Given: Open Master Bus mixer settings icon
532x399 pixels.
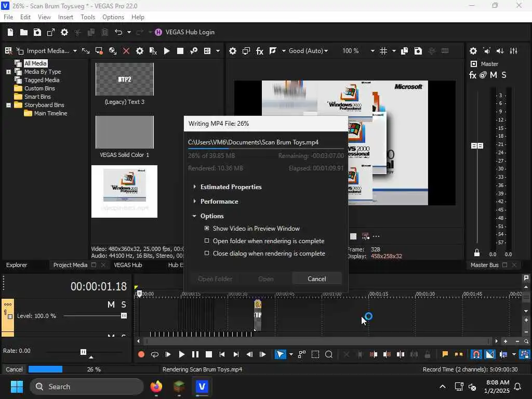Looking at the screenshot, I should tap(514, 51).
